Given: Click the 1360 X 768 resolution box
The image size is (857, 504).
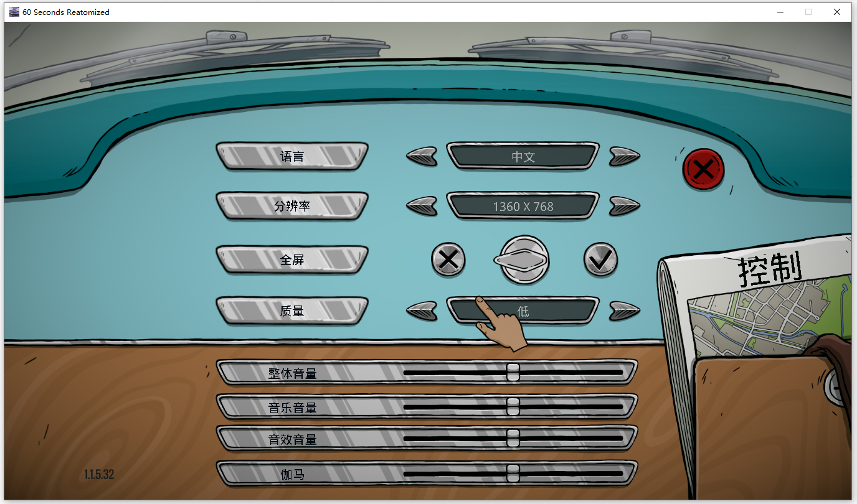Looking at the screenshot, I should pos(523,206).
